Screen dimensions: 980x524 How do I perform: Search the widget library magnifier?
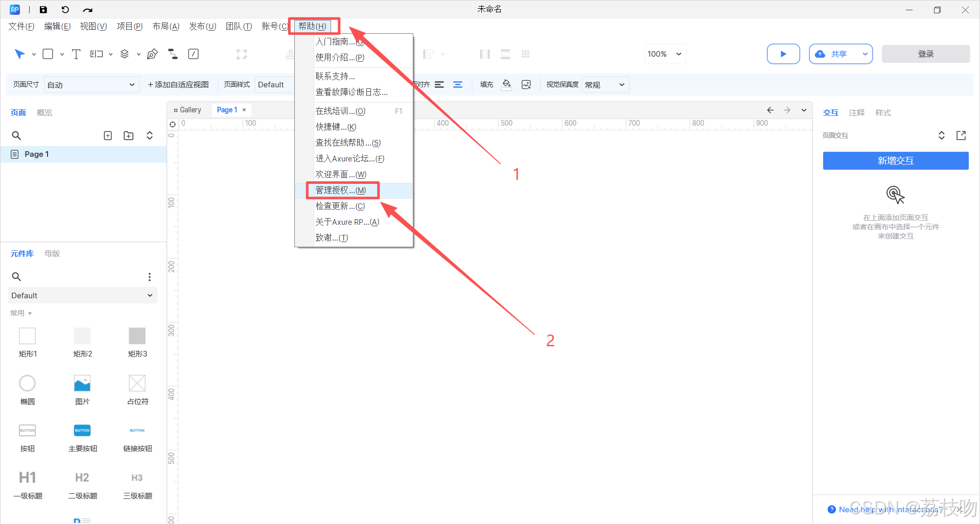(x=16, y=276)
